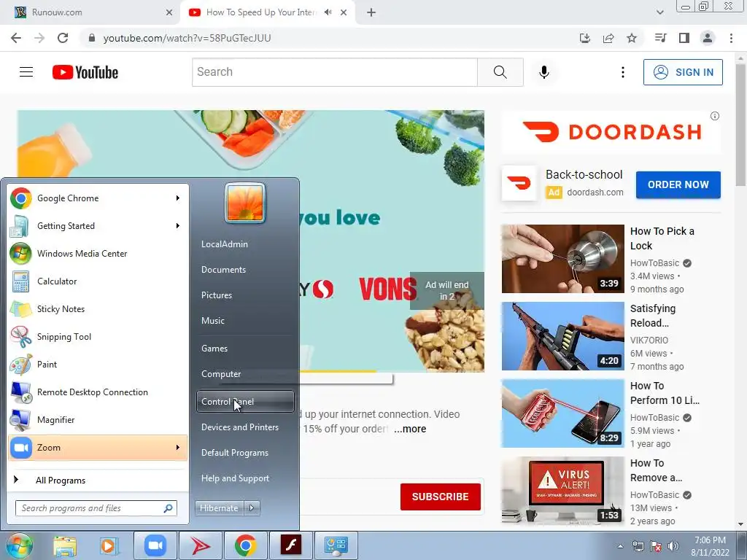Open Sticky Notes
The height and width of the screenshot is (560, 747).
click(98, 309)
